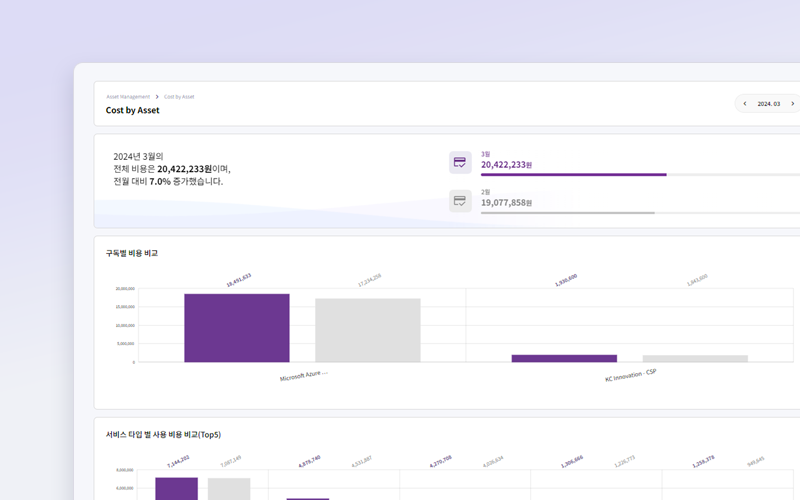This screenshot has width=800, height=500.
Task: Click the 4,879,740 bar value label
Action: click(309, 461)
